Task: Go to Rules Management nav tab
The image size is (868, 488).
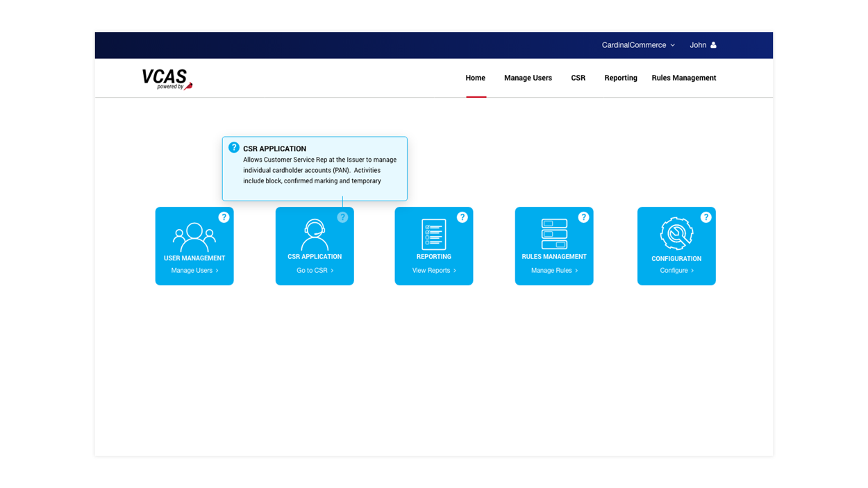Action: (x=683, y=78)
